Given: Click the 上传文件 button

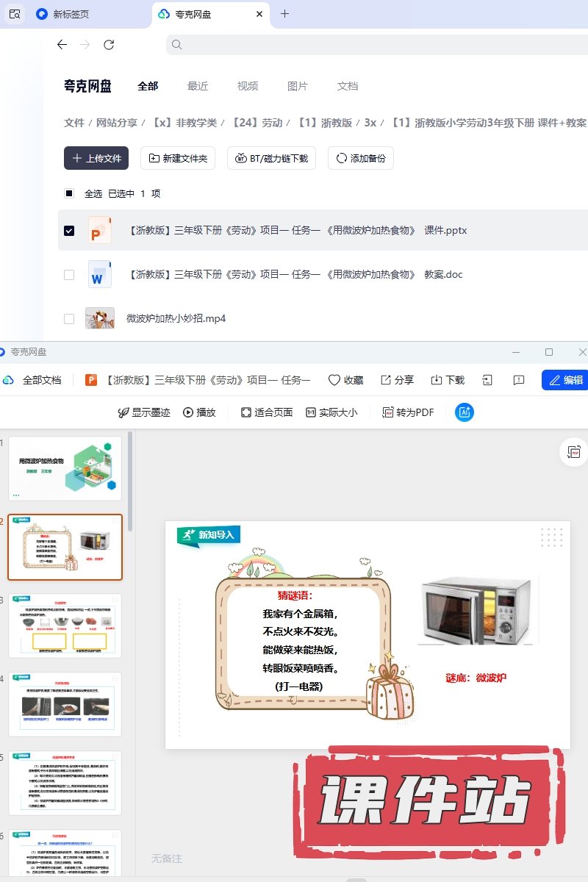Looking at the screenshot, I should (x=96, y=158).
